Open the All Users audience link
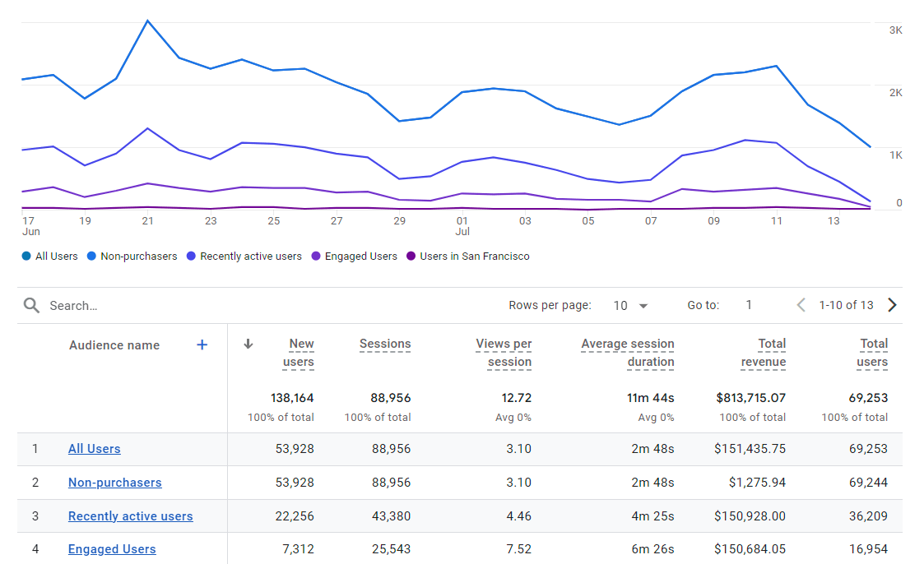Image resolution: width=924 pixels, height=564 pixels. [94, 449]
